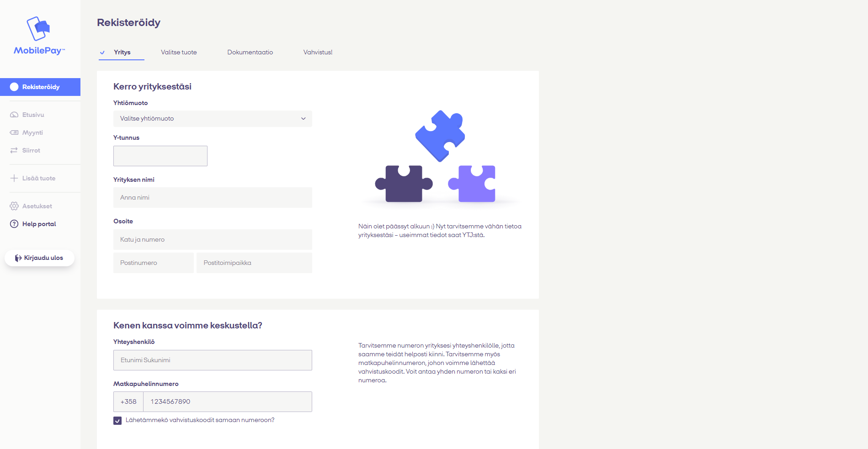Image resolution: width=868 pixels, height=449 pixels.
Task: Select the Vahvistus! step link
Action: click(x=317, y=52)
